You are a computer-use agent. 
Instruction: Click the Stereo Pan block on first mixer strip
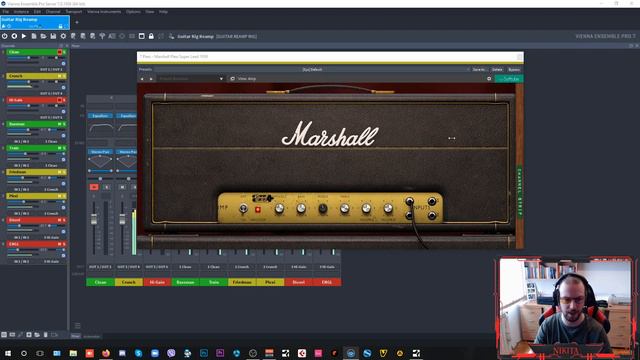click(100, 152)
